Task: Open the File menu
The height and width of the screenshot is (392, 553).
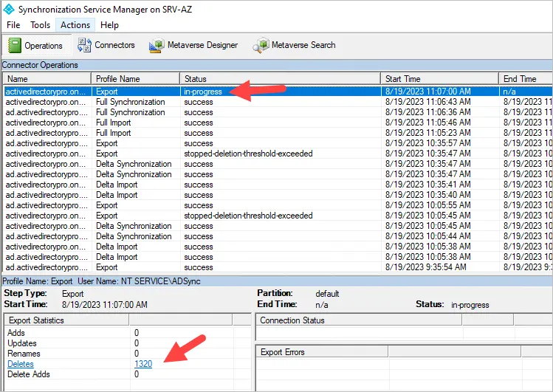Action: (13, 25)
